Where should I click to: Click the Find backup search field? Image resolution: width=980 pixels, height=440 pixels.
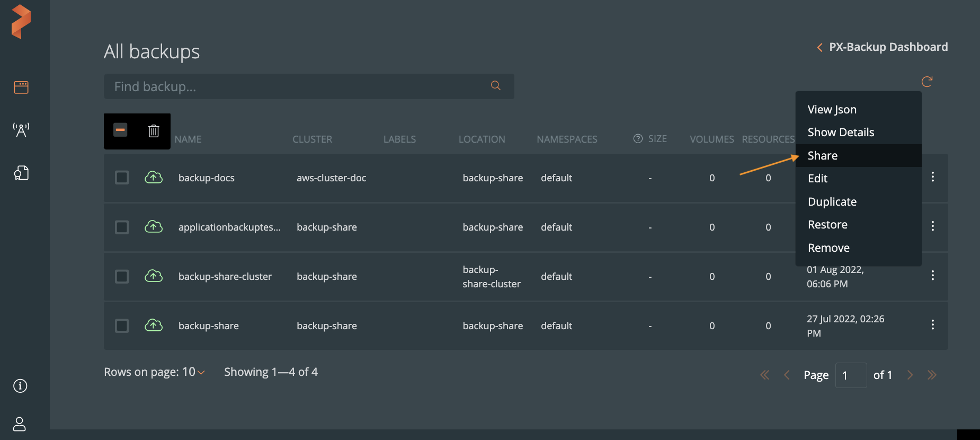pyautogui.click(x=297, y=86)
